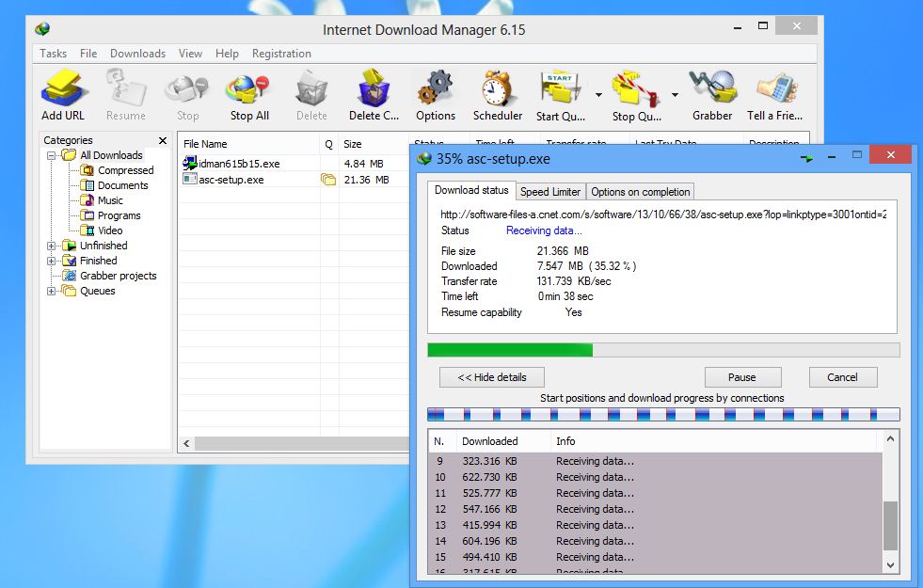Image resolution: width=923 pixels, height=588 pixels.
Task: Open the Tasks menu
Action: click(x=53, y=53)
